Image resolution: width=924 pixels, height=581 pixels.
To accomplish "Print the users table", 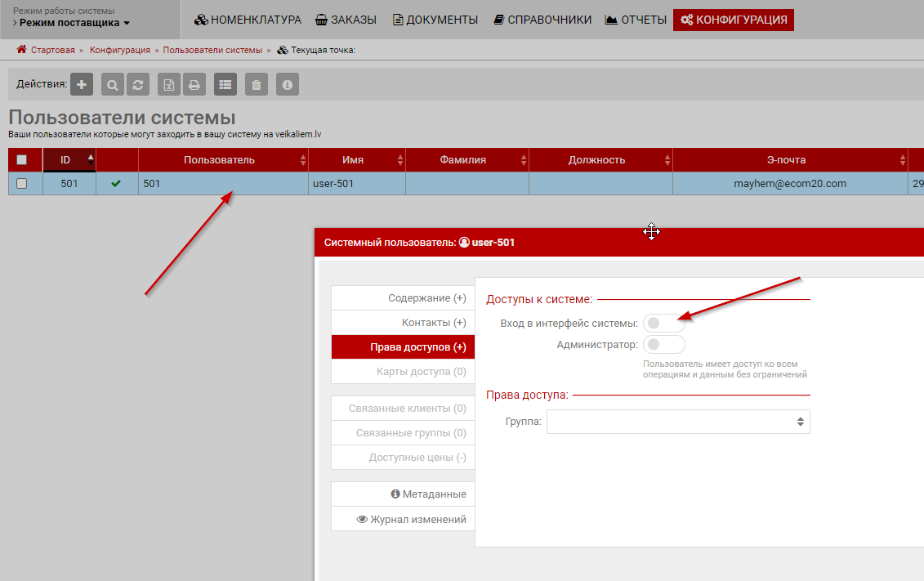I will 194,84.
